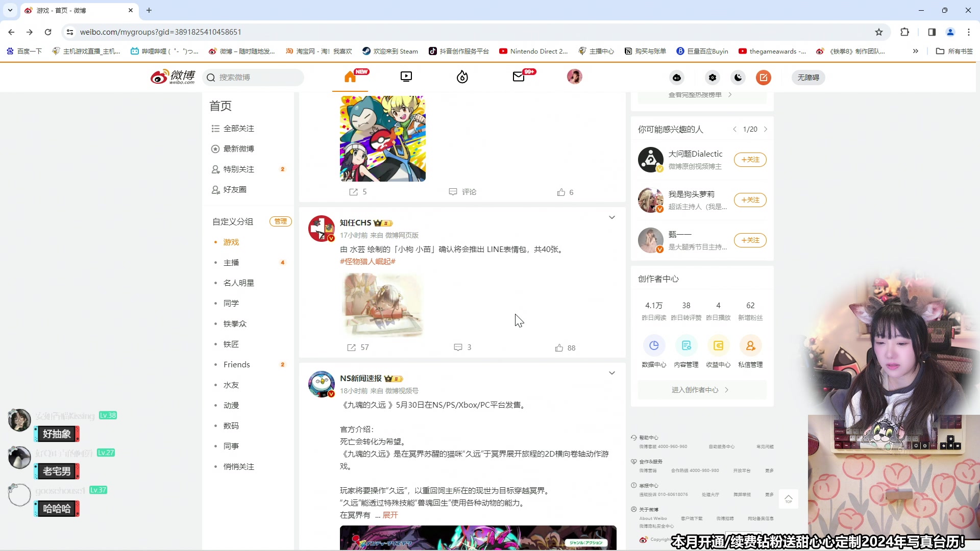Expand the NS新闻速报 post via 展开
This screenshot has height=551, width=980.
tap(389, 515)
